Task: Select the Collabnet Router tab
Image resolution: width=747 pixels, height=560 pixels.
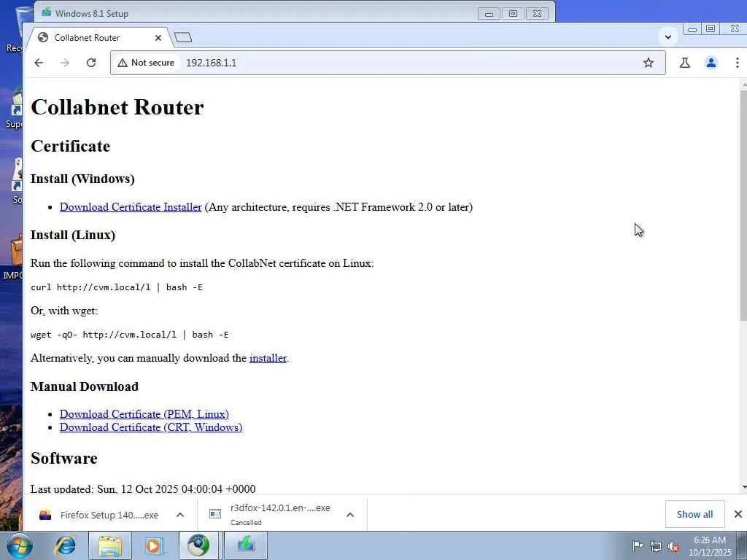Action: point(98,38)
